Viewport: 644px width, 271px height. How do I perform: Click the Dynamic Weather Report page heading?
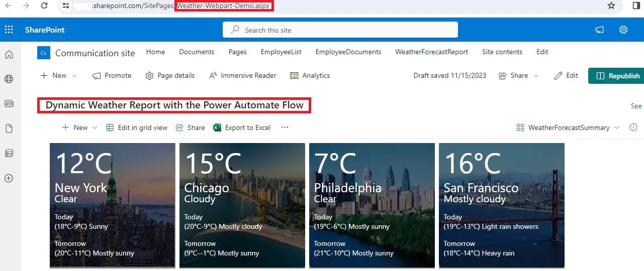[174, 105]
